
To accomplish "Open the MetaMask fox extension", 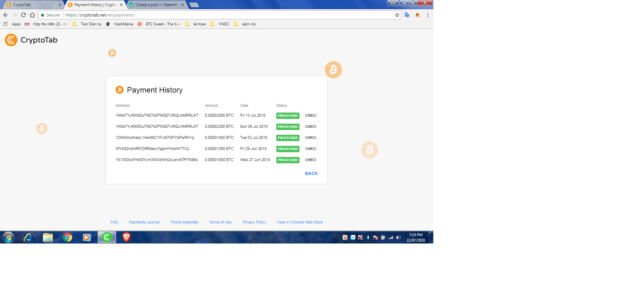I will pyautogui.click(x=417, y=15).
